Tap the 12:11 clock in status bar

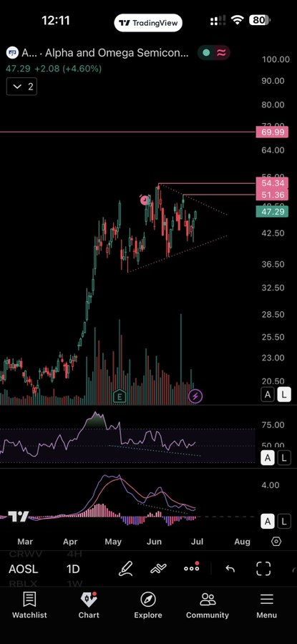pyautogui.click(x=56, y=21)
